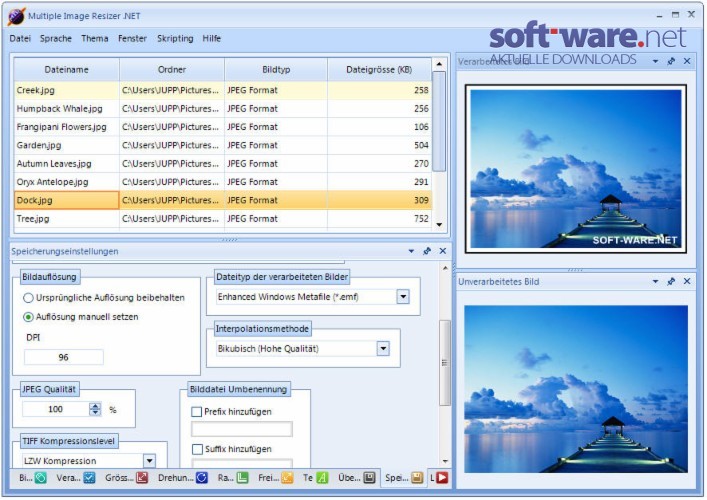This screenshot has height=500, width=707.
Task: Open the Frei... orange-icon tab
Action: [x=275, y=477]
